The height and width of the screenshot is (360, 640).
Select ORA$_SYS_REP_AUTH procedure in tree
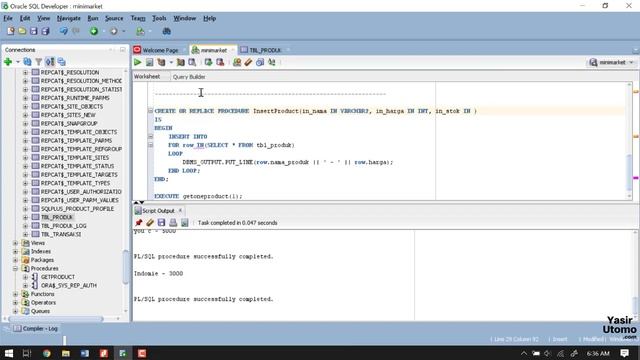(69, 285)
